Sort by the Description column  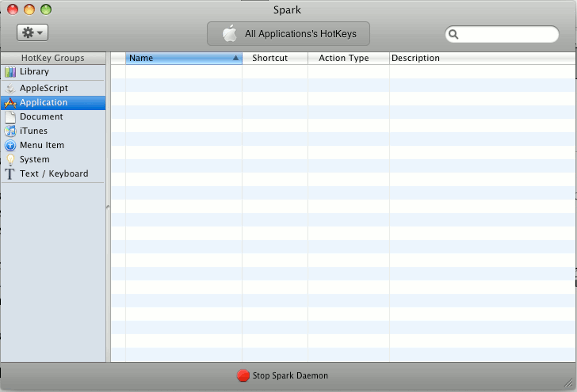click(x=482, y=58)
